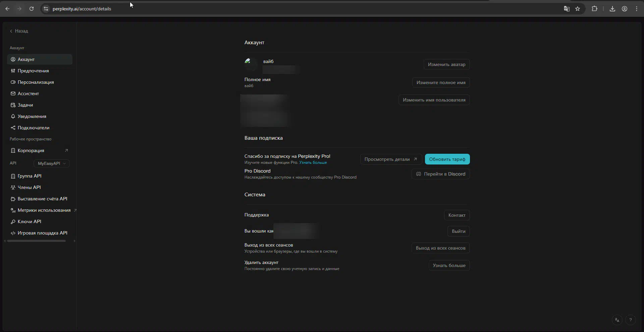Bookmark this page with the star icon
This screenshot has height=332, width=644.
578,9
